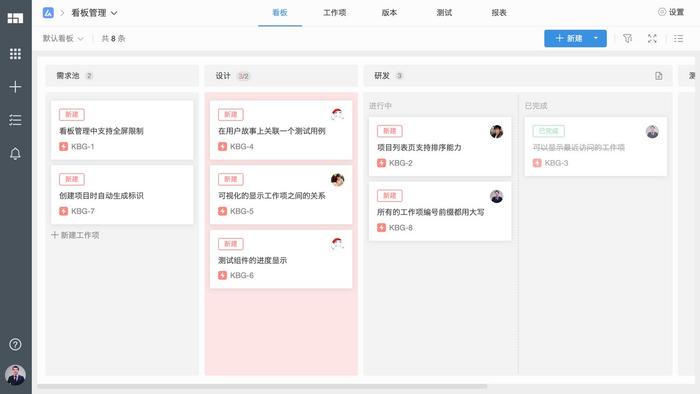Viewport: 700px width, 394px height.
Task: Click the 新建 status tag on KBG-1
Action: (72, 115)
